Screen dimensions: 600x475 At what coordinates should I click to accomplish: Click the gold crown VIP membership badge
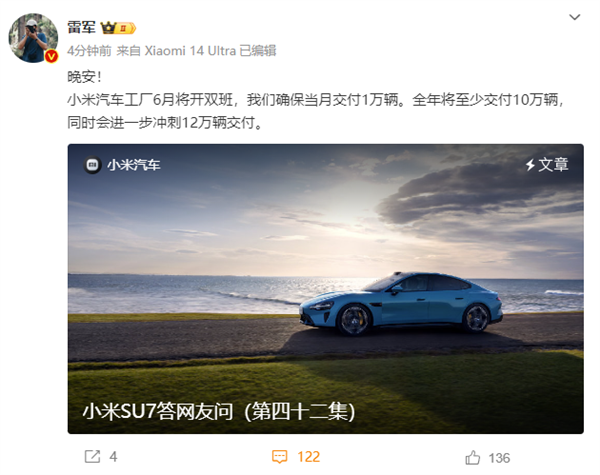click(x=118, y=28)
